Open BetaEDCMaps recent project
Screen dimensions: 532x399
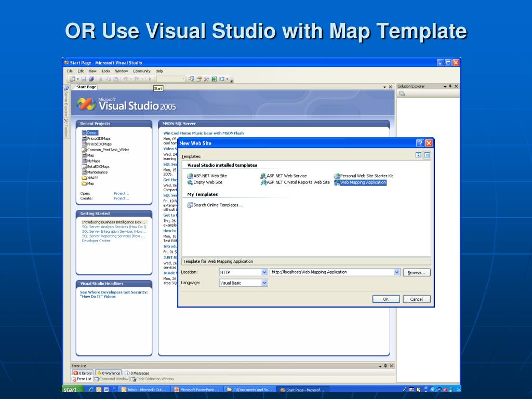(x=96, y=167)
